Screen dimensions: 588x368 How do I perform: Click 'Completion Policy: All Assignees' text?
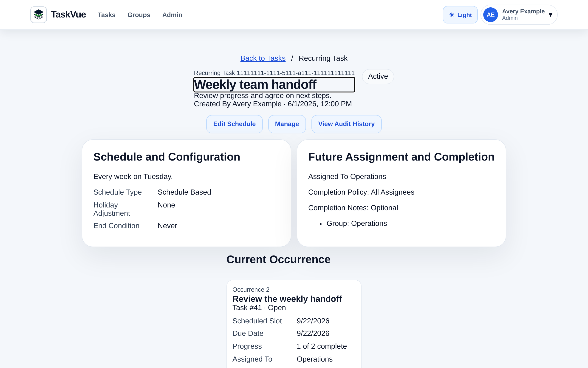(x=361, y=192)
